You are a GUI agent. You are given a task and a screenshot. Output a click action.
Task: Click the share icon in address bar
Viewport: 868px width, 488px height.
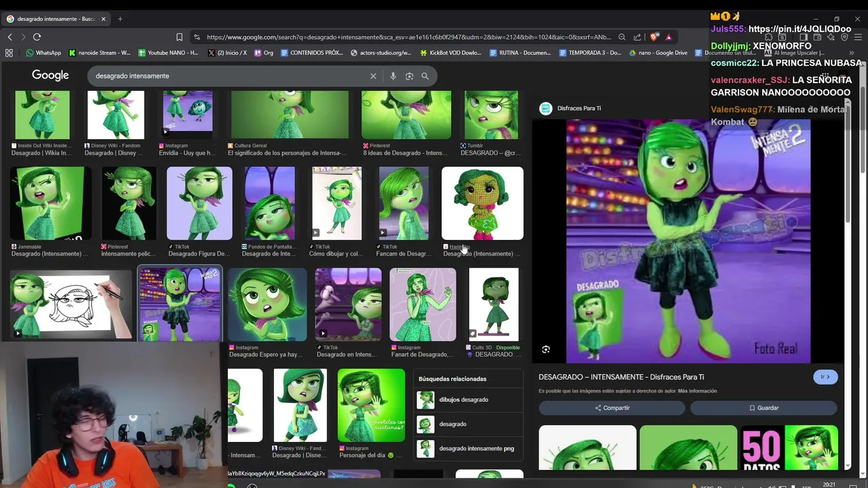point(637,37)
